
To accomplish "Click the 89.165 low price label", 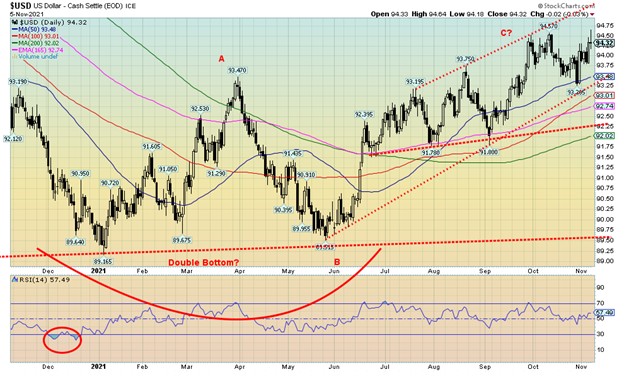I will [103, 261].
